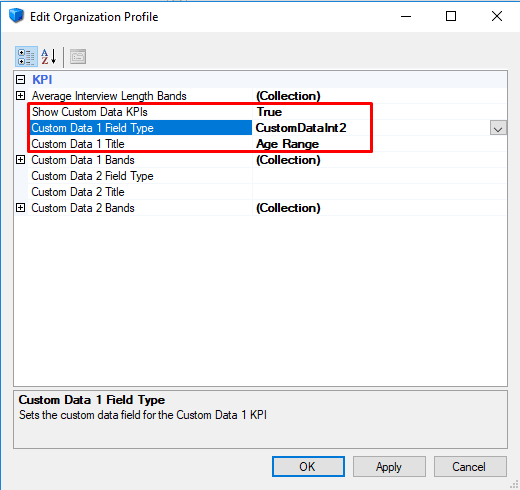The width and height of the screenshot is (520, 490).
Task: Confirm changes with the OK button
Action: (x=308, y=467)
